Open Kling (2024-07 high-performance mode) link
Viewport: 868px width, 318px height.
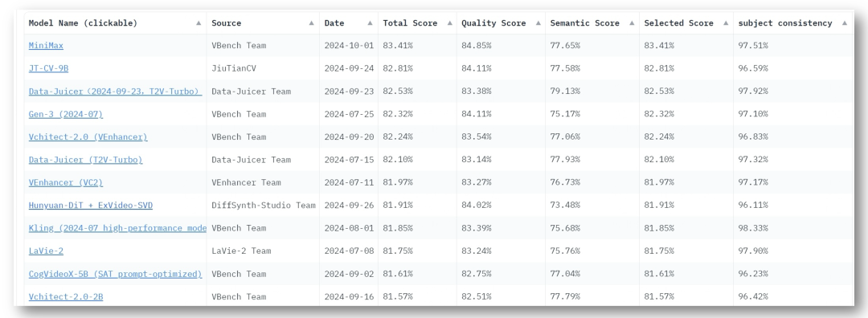coord(117,228)
